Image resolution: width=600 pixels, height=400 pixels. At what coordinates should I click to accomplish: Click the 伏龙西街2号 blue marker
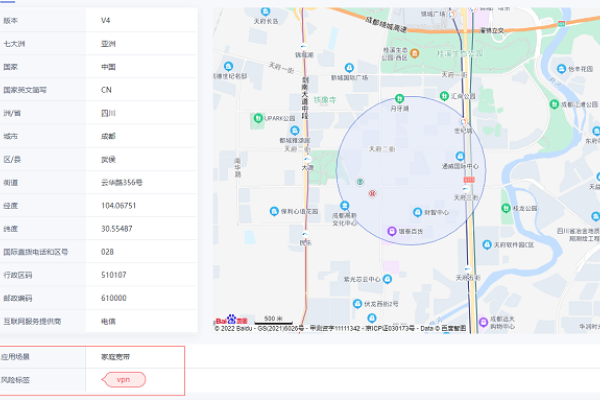(x=357, y=304)
